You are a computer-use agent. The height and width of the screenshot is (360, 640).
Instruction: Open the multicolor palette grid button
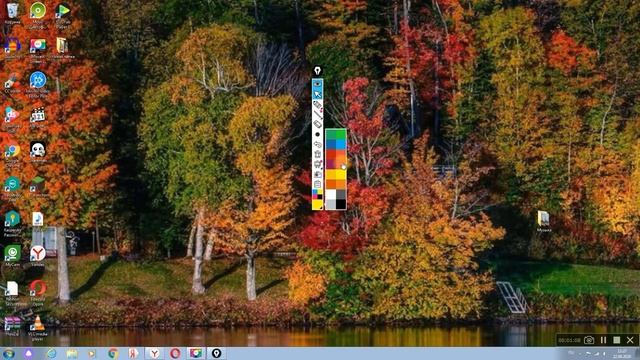pos(318,194)
